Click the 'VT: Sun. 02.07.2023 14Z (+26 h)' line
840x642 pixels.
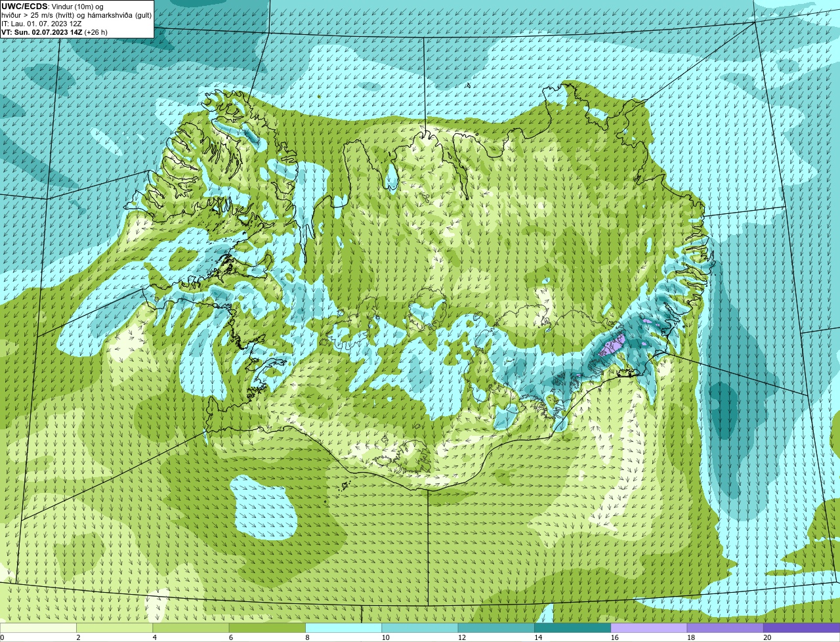54,32
